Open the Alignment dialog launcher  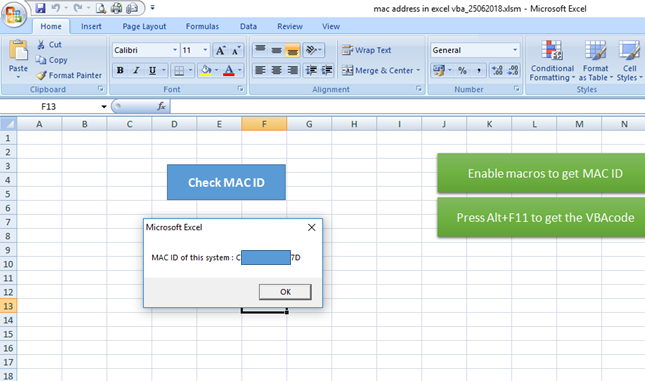419,89
